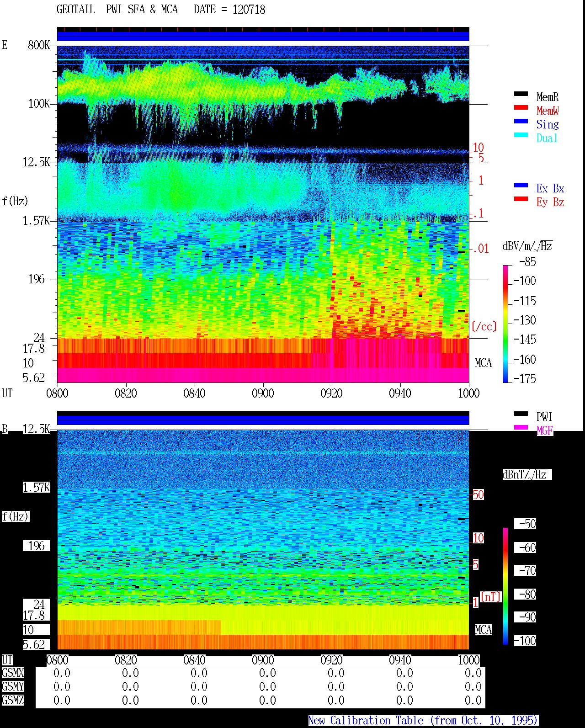Image resolution: width=585 pixels, height=728 pixels.
Task: Click the 'E' panel label beside 800K
Action: [5, 45]
